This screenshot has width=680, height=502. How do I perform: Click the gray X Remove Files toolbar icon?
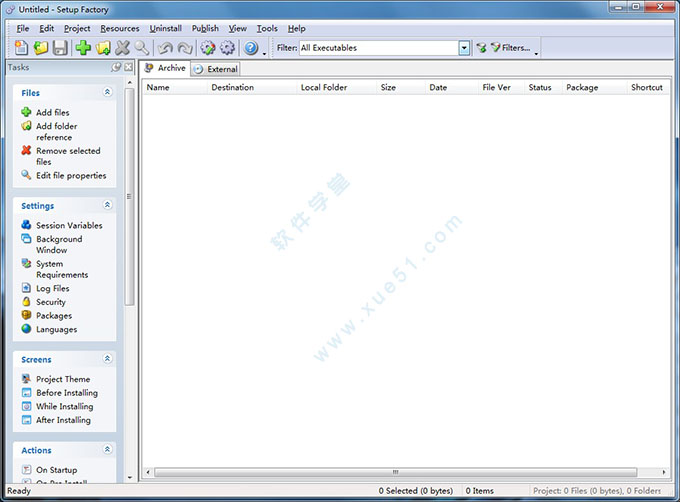123,48
